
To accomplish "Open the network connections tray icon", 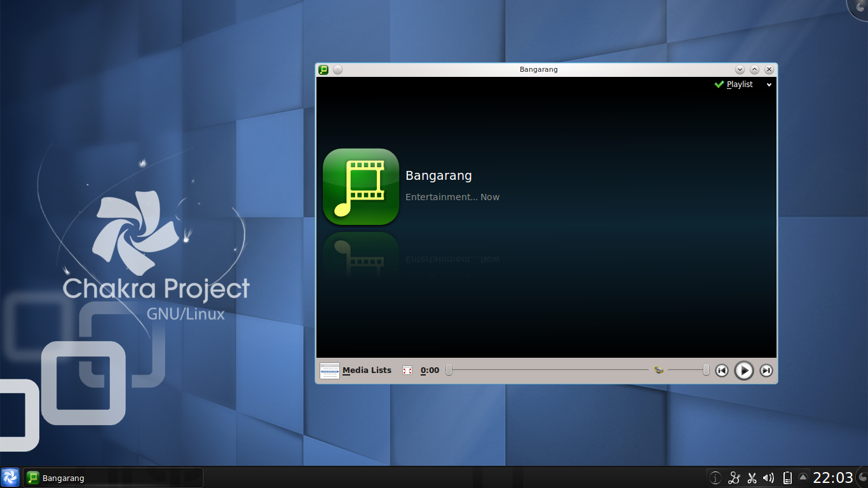I will (734, 478).
